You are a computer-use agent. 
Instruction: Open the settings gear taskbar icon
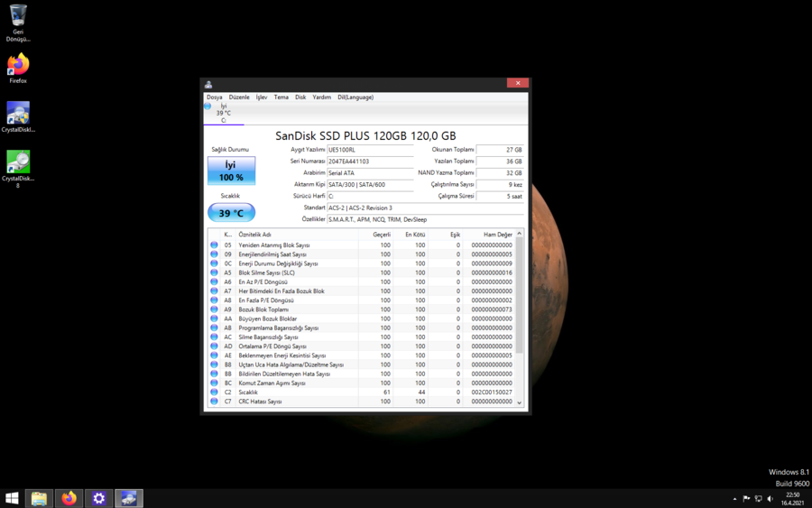99,498
